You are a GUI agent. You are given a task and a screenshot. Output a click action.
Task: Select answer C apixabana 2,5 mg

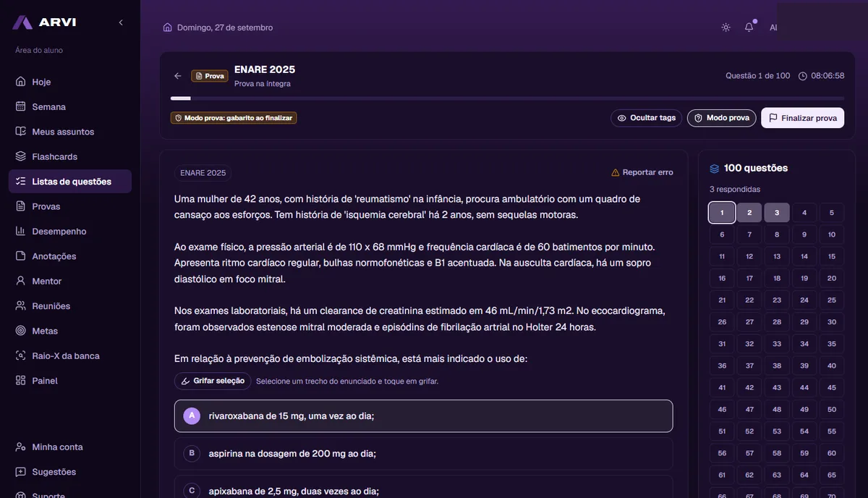pyautogui.click(x=424, y=486)
